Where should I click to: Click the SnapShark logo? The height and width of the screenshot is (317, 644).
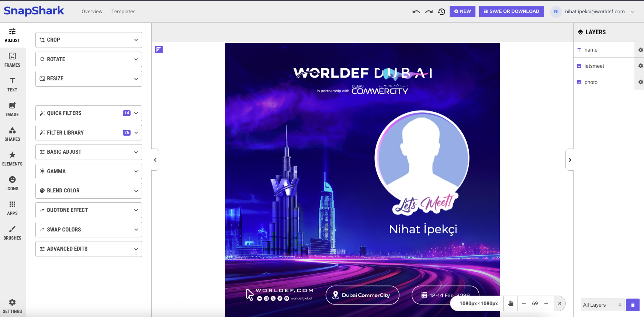click(34, 11)
